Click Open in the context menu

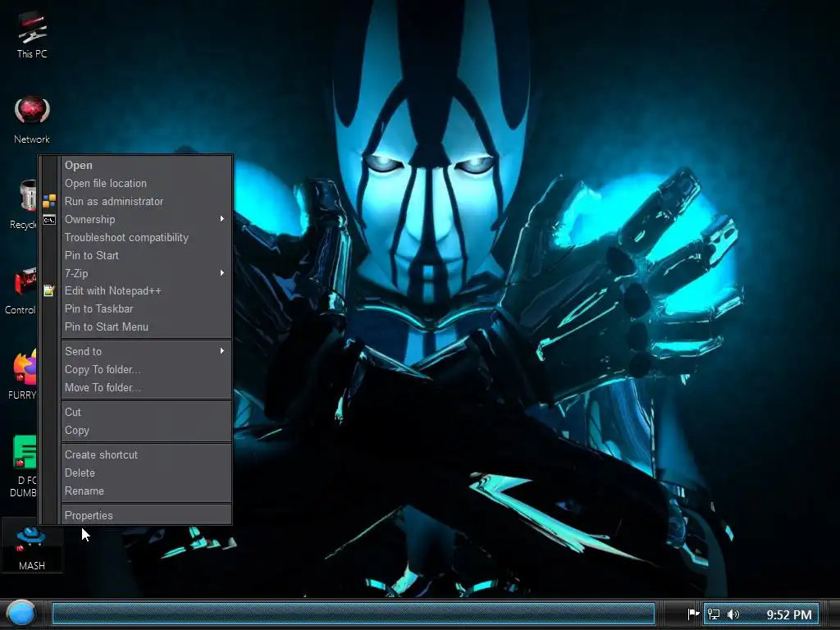pos(147,166)
